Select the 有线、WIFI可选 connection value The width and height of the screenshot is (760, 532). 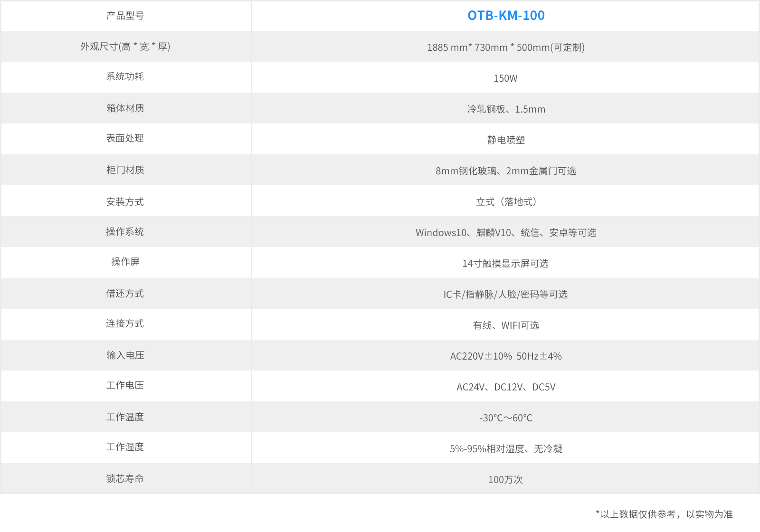click(506, 325)
